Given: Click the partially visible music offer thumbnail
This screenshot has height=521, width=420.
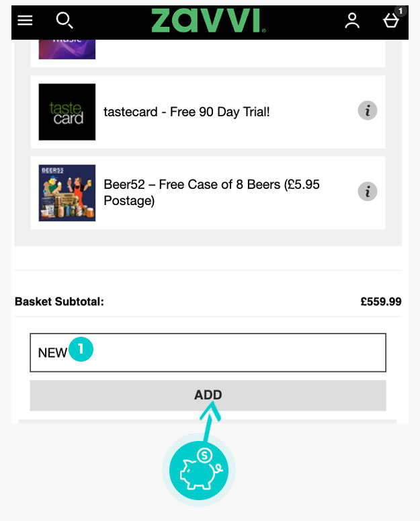Looking at the screenshot, I should point(67,48).
